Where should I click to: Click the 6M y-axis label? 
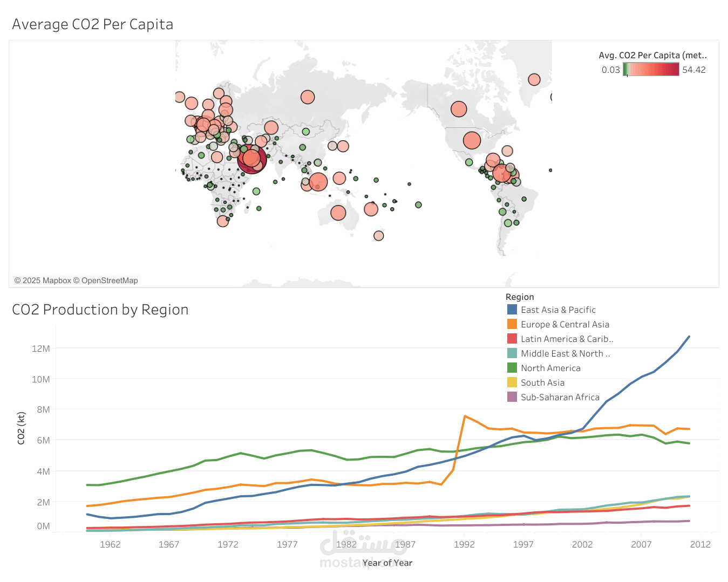pos(43,440)
